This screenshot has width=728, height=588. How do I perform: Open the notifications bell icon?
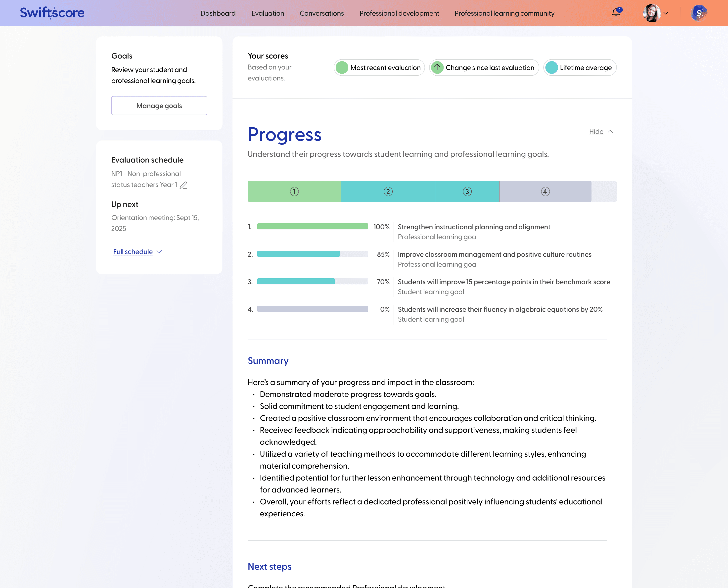pyautogui.click(x=616, y=13)
